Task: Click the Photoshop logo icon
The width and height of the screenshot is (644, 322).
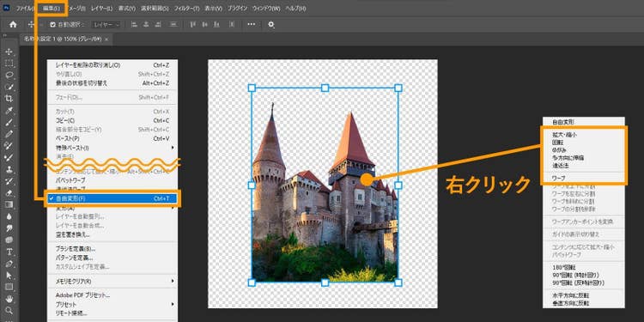Action: click(6, 8)
